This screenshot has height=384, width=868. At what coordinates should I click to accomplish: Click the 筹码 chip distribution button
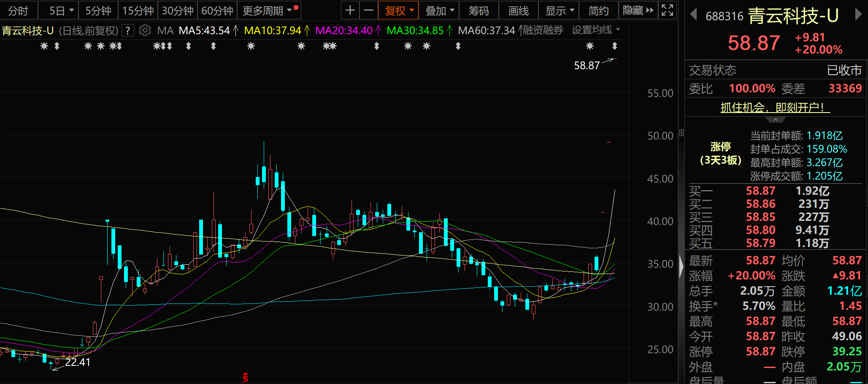(479, 11)
